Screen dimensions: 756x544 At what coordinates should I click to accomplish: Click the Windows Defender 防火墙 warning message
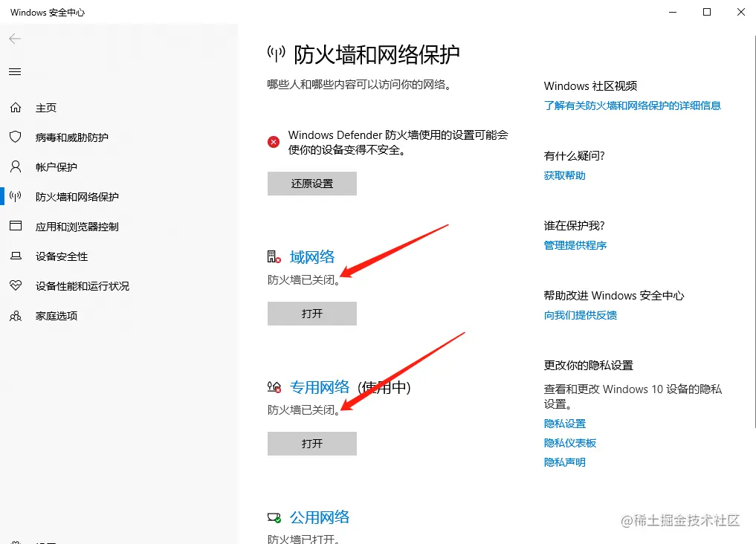pyautogui.click(x=398, y=142)
